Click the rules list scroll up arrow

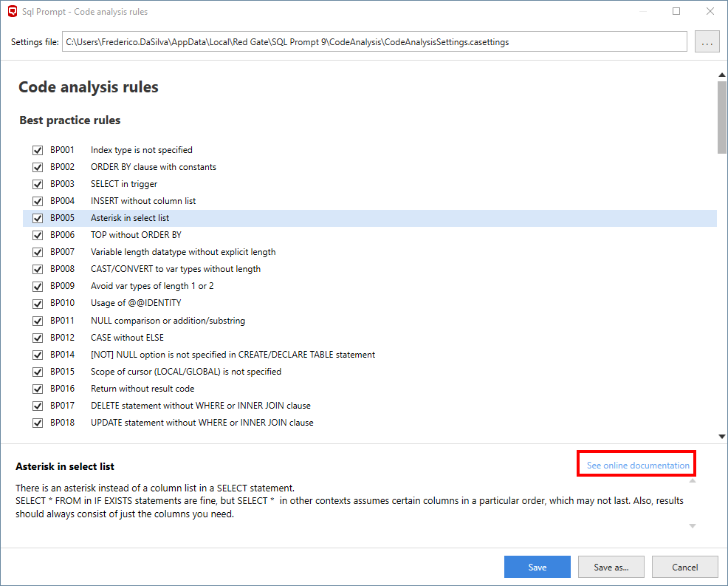pyautogui.click(x=721, y=75)
